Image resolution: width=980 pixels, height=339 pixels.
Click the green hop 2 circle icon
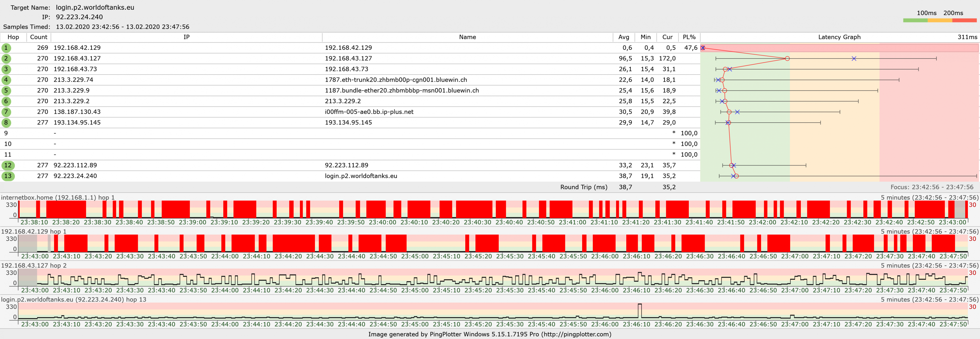(x=6, y=59)
